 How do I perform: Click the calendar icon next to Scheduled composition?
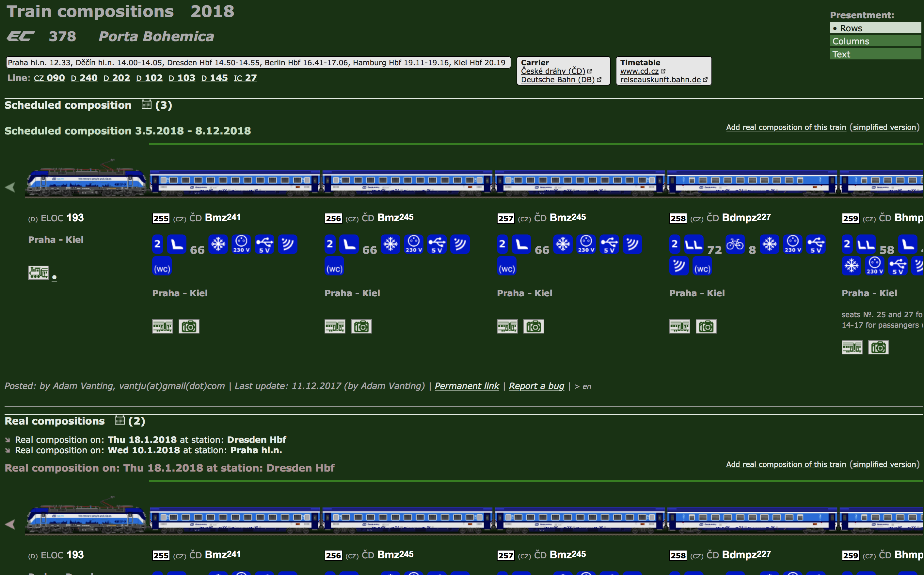click(x=147, y=104)
